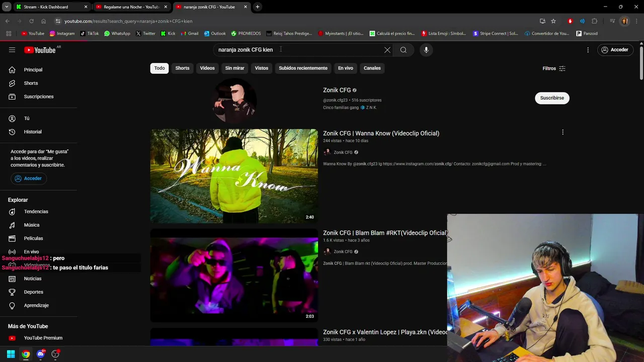644x362 pixels.
Task: Open the Chrome extensions puzzle icon
Action: 595,21
